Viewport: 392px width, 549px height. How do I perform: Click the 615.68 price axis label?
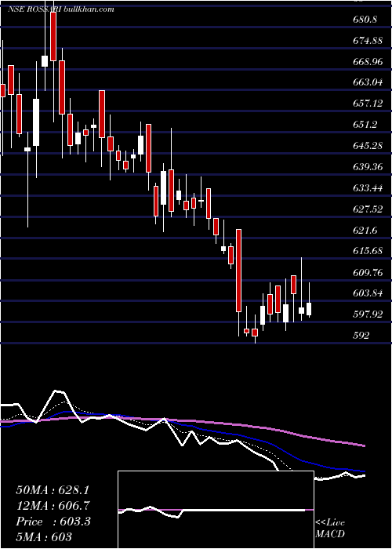(x=368, y=251)
